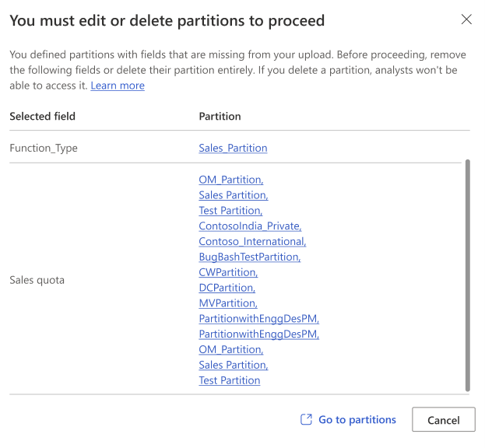Open the ContosoIndia_Private partition link
Image resolution: width=485 pixels, height=448 pixels.
click(x=250, y=226)
